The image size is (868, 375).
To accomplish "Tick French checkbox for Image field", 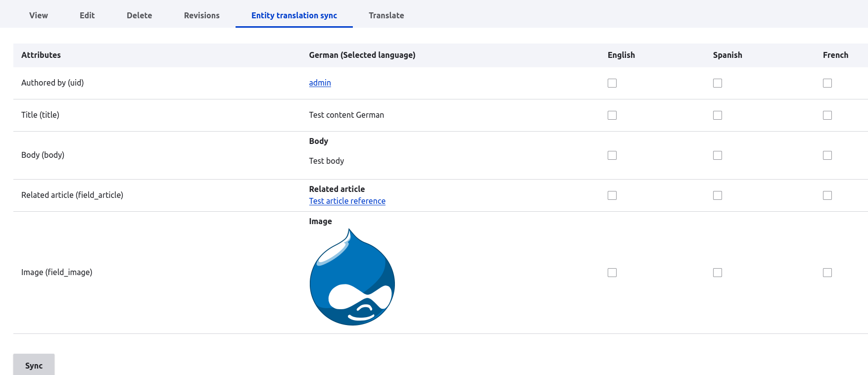I will click(x=827, y=273).
